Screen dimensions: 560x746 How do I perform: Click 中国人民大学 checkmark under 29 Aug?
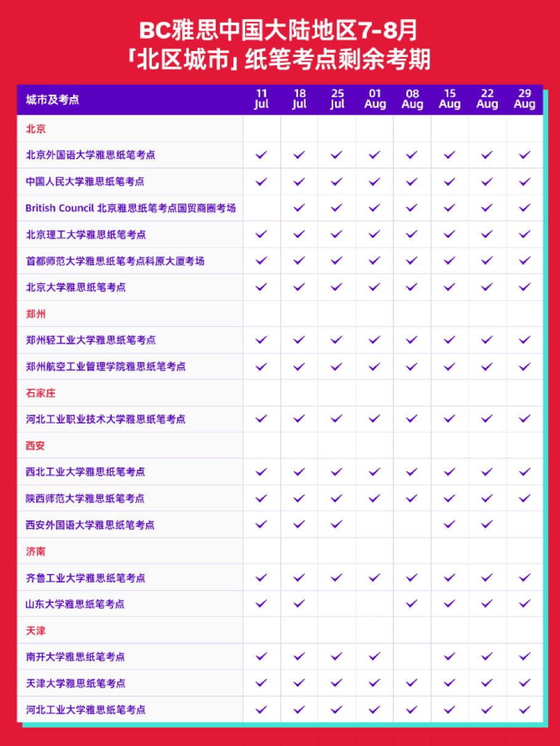click(524, 182)
